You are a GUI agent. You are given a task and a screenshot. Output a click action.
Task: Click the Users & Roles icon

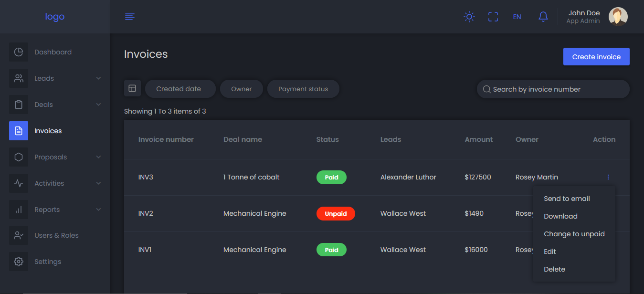(19, 235)
